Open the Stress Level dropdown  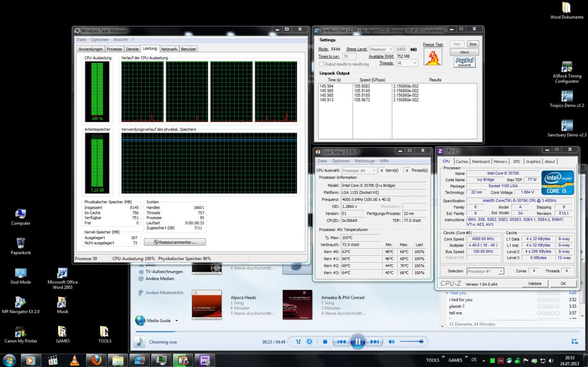tap(381, 49)
